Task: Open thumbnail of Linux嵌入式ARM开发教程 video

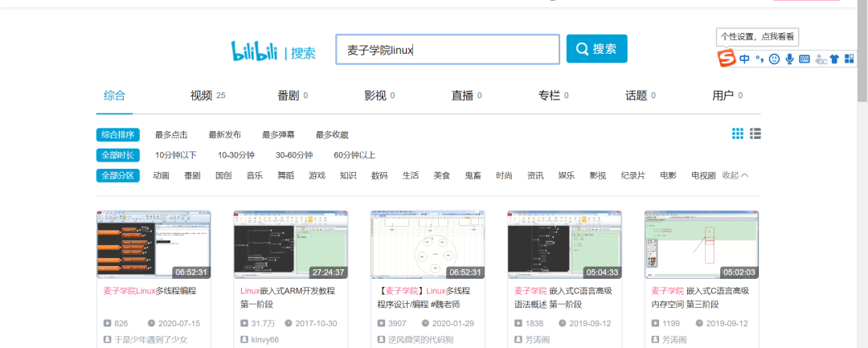Action: [x=291, y=244]
